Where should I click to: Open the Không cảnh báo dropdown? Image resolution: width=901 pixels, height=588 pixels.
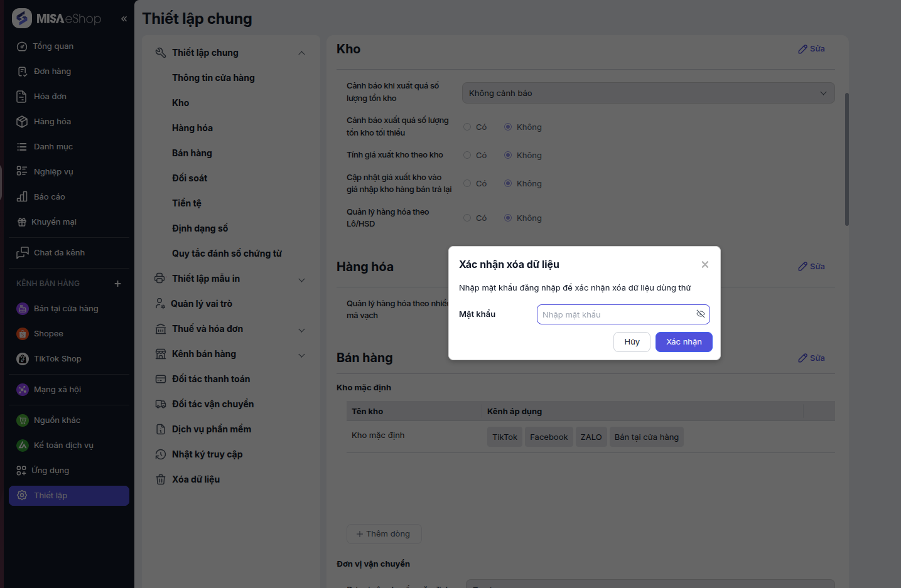[x=648, y=94]
